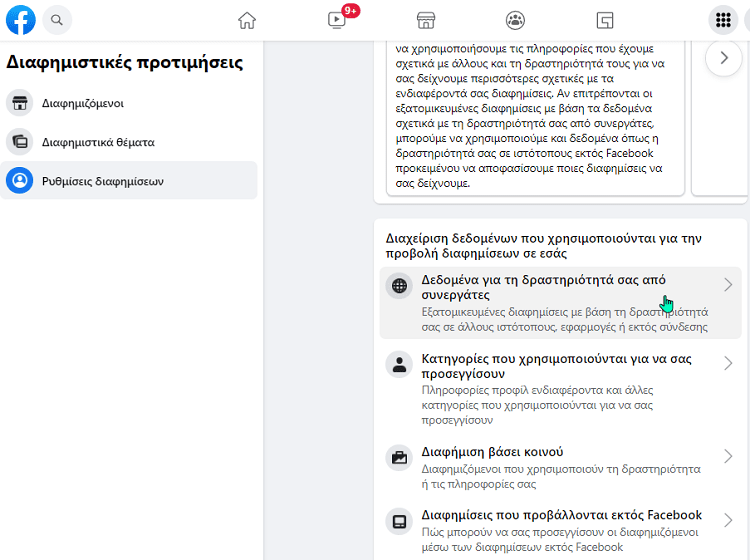The height and width of the screenshot is (560, 750).
Task: Expand chevron for Κατηγορίες που χρησιμοποιούνται
Action: coord(728,363)
